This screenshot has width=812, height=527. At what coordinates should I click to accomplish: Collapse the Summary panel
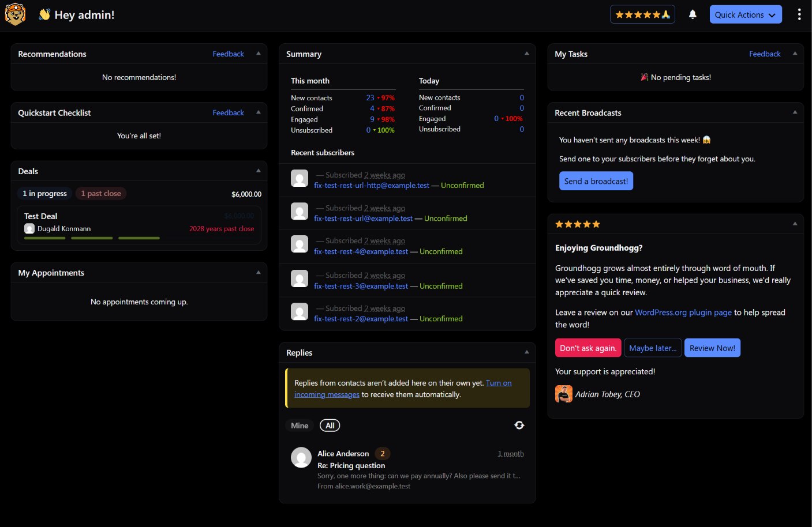coord(527,54)
